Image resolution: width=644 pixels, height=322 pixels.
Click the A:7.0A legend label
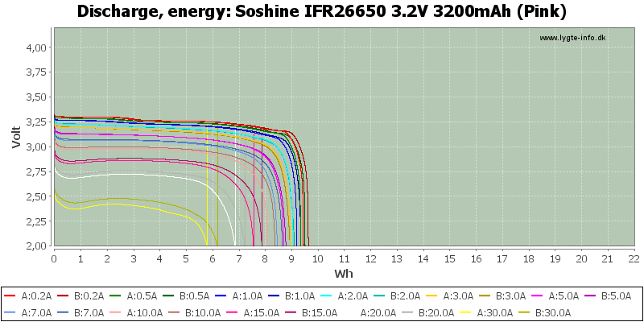pyautogui.click(x=36, y=313)
